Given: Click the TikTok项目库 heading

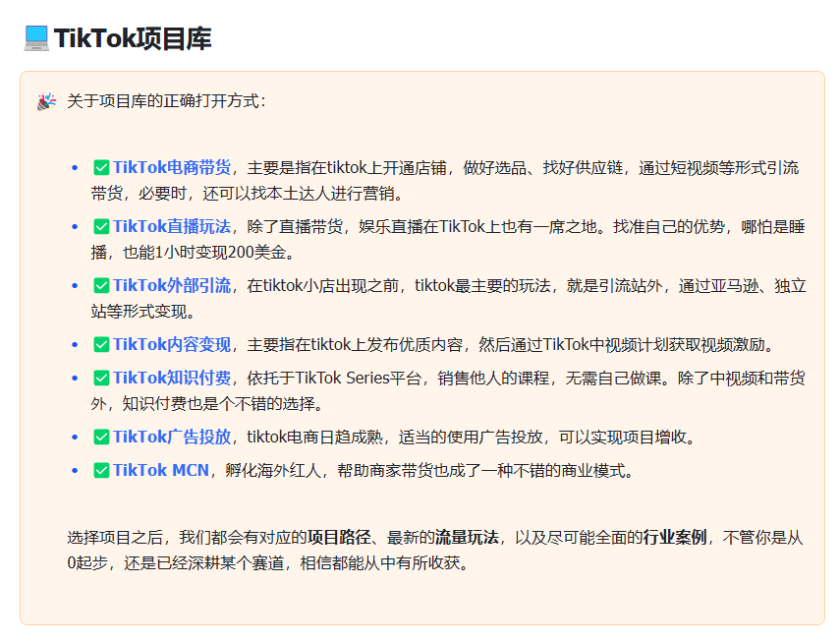Looking at the screenshot, I should click(133, 38).
